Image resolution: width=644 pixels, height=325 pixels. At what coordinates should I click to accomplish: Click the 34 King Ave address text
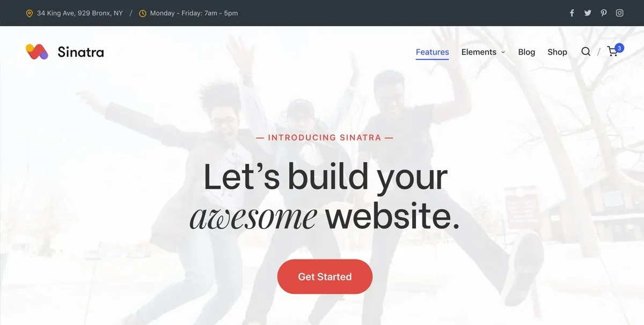click(80, 13)
